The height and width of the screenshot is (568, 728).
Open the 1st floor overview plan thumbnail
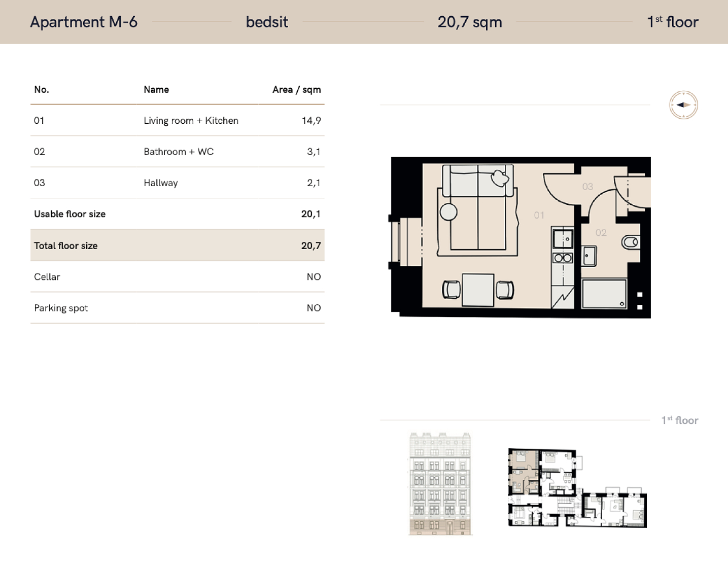point(577,488)
